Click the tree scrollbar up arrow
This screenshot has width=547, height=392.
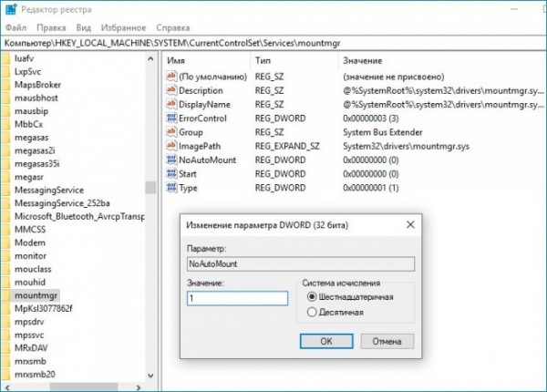point(150,58)
